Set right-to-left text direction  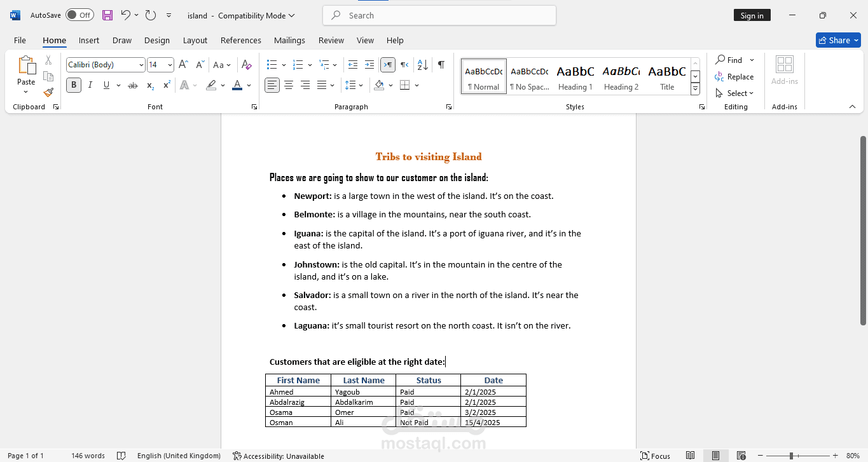[x=404, y=64]
